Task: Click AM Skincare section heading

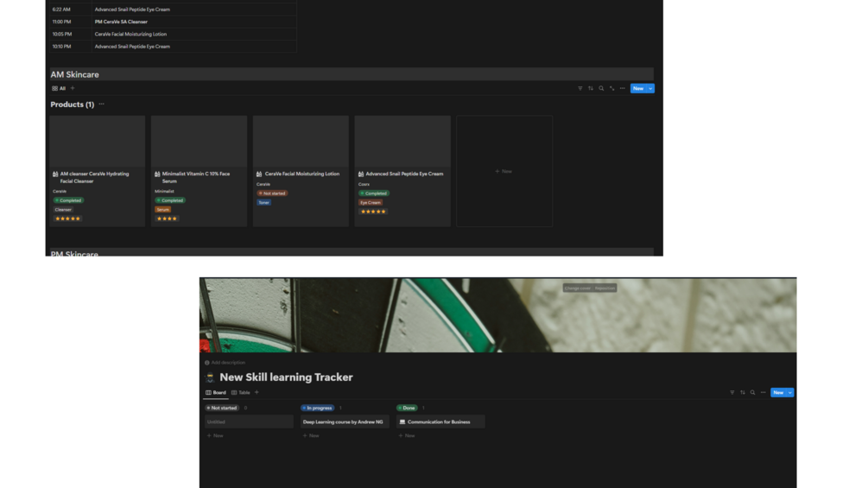Action: [x=75, y=74]
